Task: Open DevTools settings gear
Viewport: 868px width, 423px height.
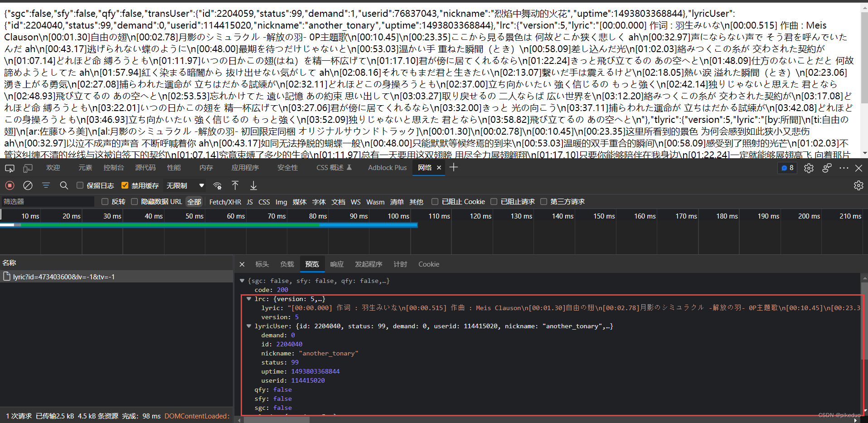Action: 809,168
